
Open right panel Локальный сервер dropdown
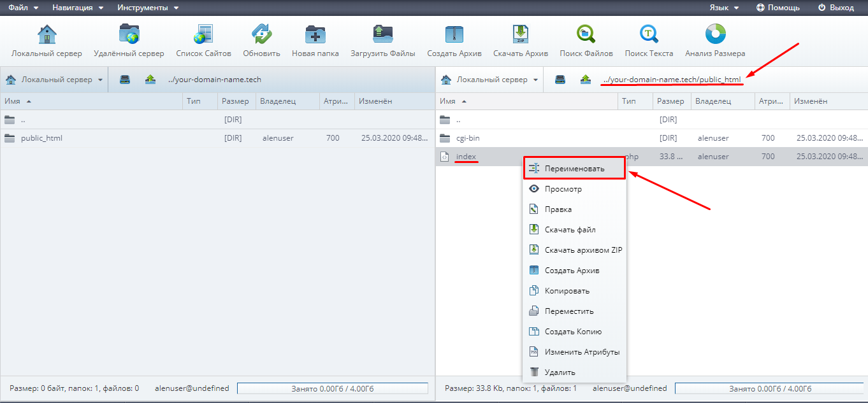tap(489, 80)
